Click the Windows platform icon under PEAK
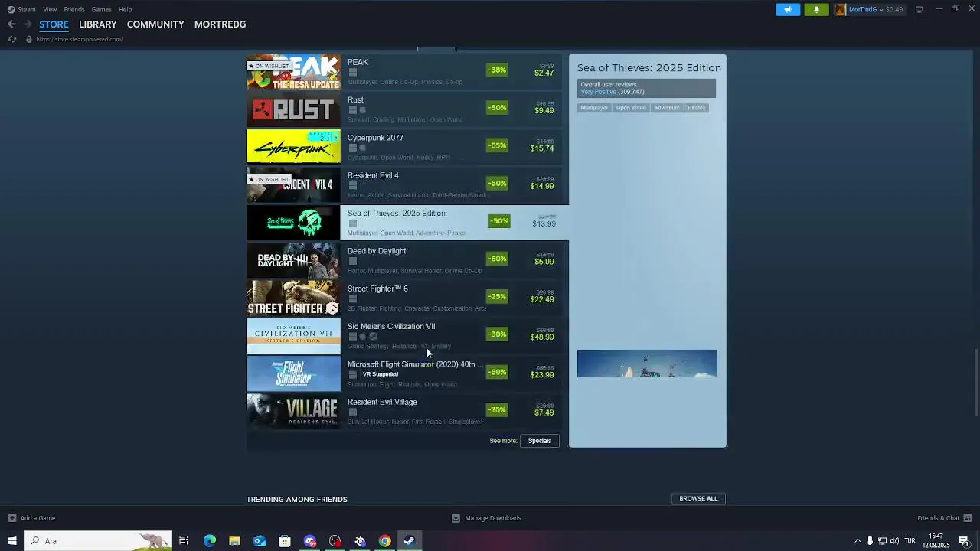 (x=352, y=73)
